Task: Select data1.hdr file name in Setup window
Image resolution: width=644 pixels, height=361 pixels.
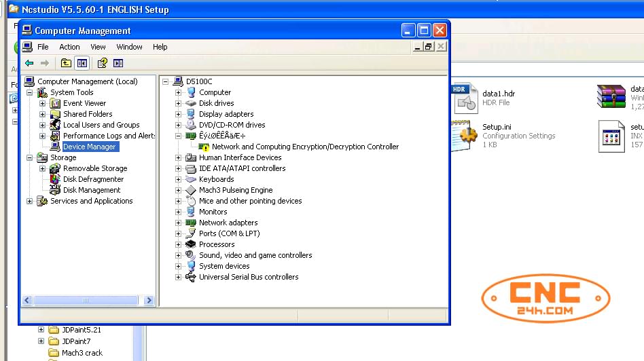Action: 498,94
